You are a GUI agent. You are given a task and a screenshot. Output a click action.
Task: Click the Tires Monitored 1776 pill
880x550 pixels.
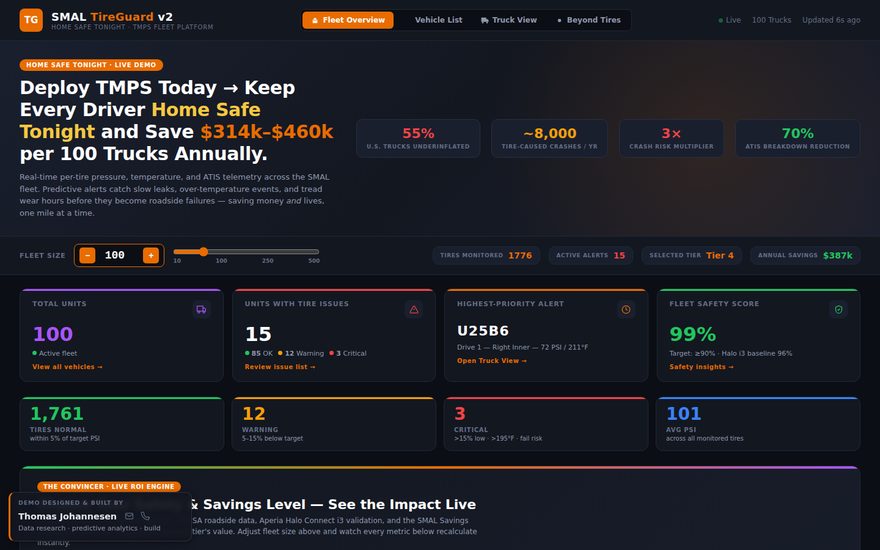click(x=486, y=255)
